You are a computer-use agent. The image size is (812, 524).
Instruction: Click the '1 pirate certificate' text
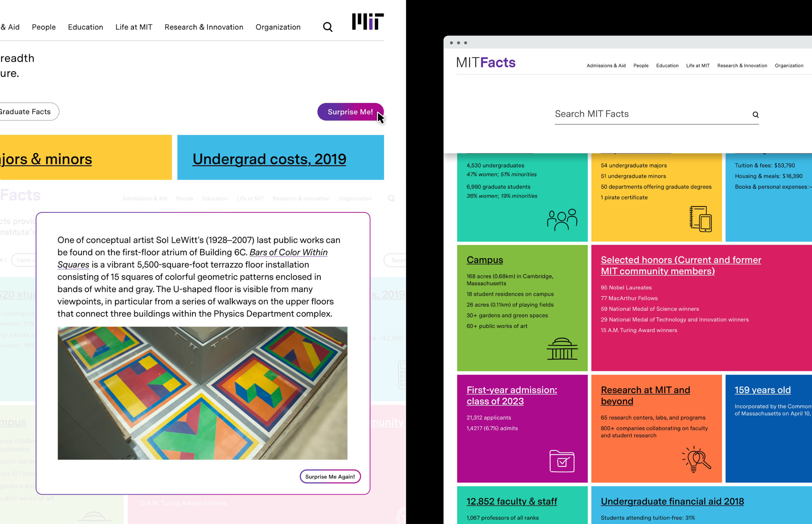tap(624, 197)
